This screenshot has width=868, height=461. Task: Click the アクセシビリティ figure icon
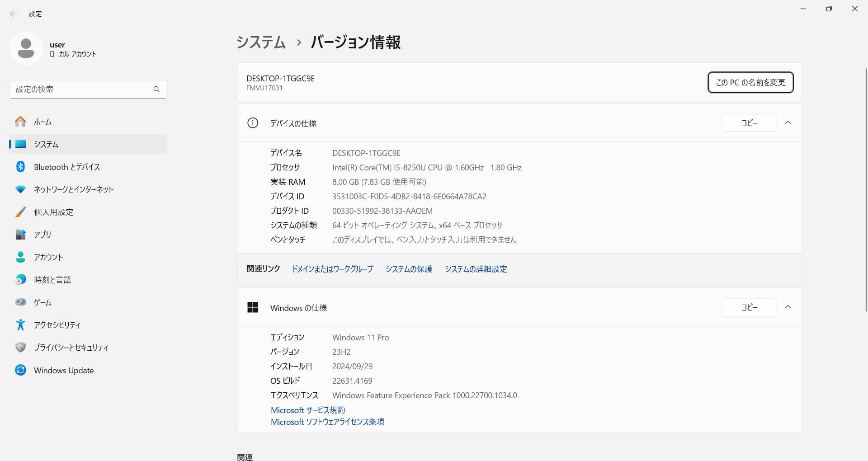tap(20, 325)
